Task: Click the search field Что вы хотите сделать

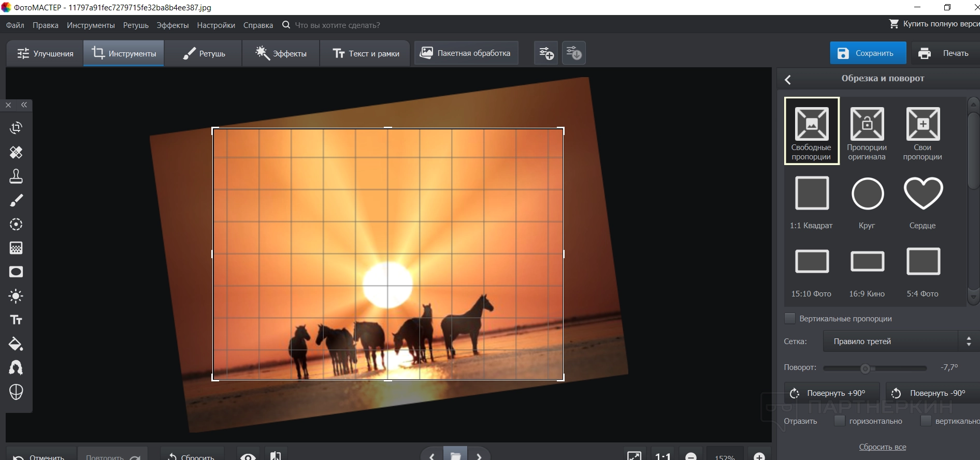Action: 337,25
